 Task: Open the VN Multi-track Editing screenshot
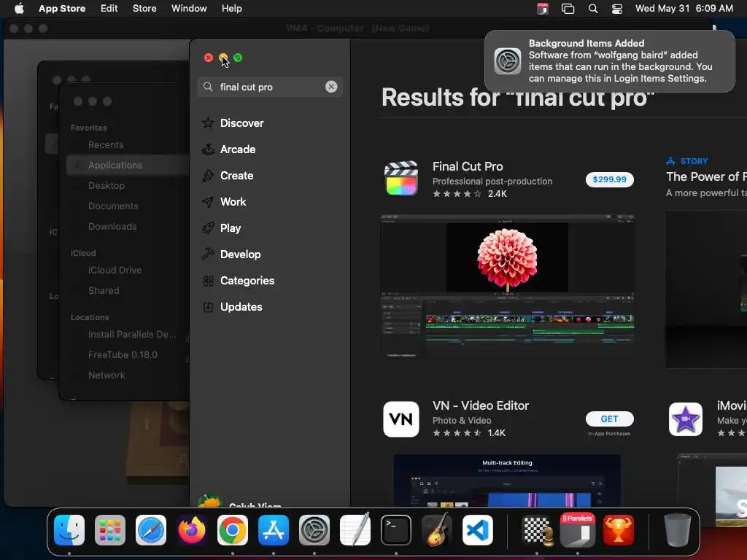coord(507,480)
